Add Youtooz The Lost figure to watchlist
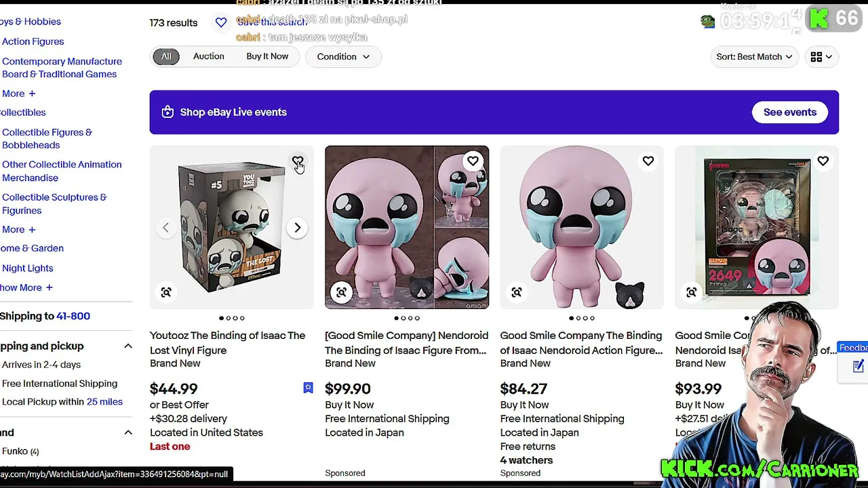Viewport: 868px width, 488px height. [x=298, y=161]
